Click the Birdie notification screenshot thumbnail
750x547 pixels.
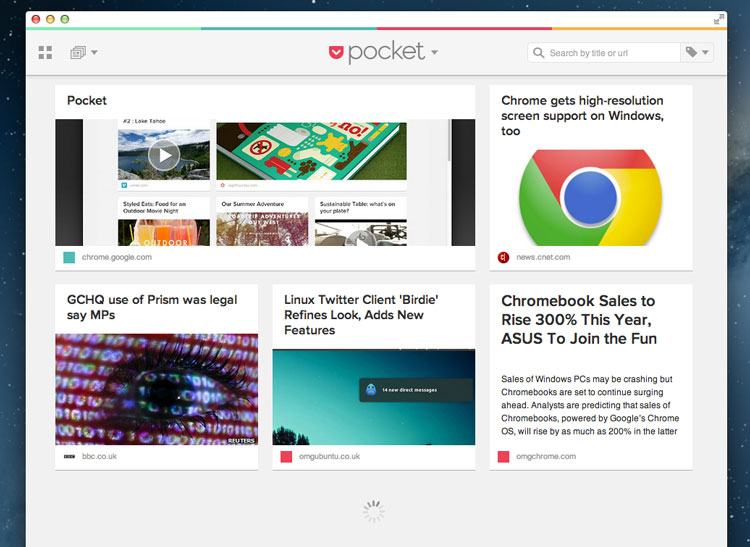(374, 397)
